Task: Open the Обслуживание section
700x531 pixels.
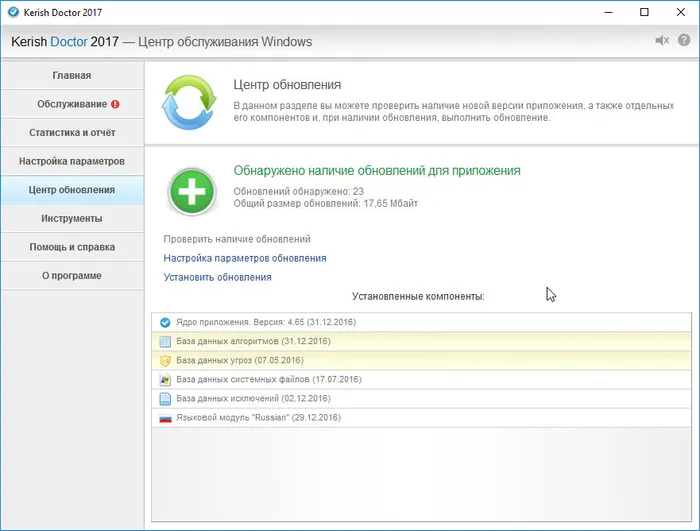Action: (72, 104)
